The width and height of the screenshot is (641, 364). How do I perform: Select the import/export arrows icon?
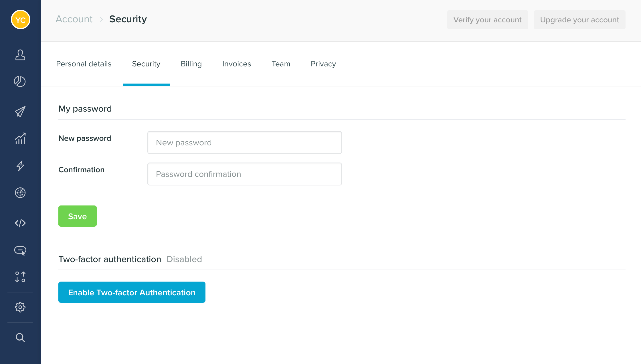click(x=20, y=277)
